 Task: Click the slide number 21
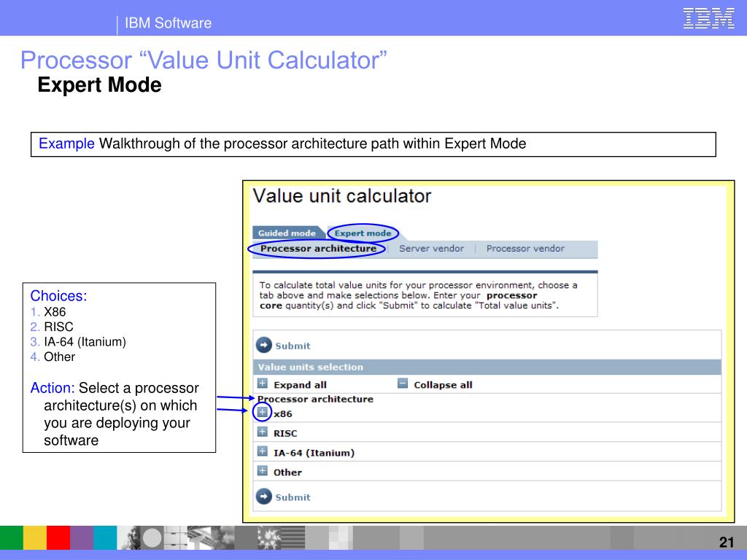tap(727, 542)
